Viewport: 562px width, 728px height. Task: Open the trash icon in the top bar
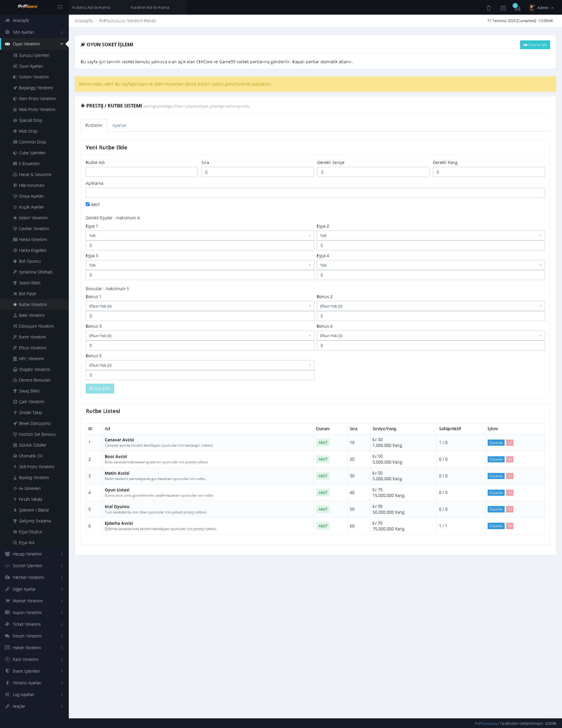489,8
